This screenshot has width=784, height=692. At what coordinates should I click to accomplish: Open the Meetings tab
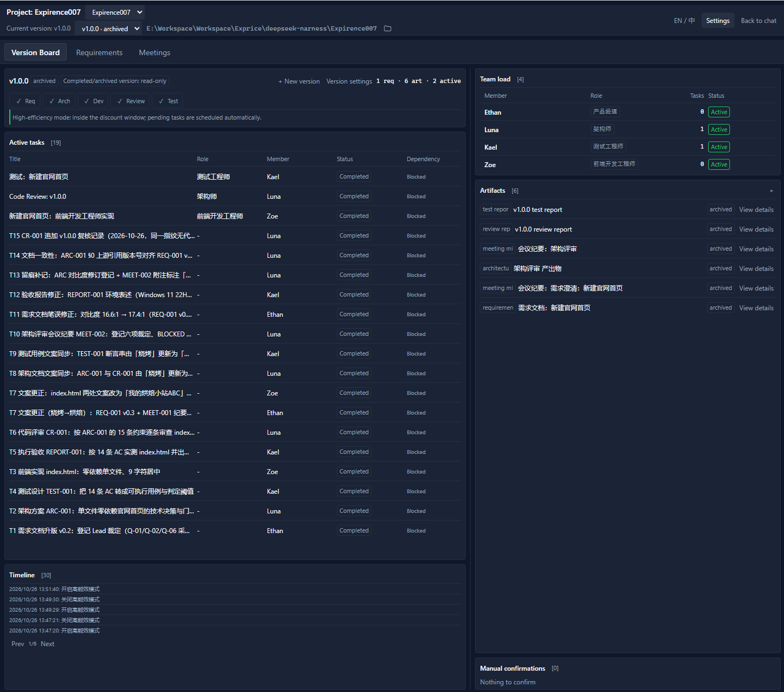point(155,52)
